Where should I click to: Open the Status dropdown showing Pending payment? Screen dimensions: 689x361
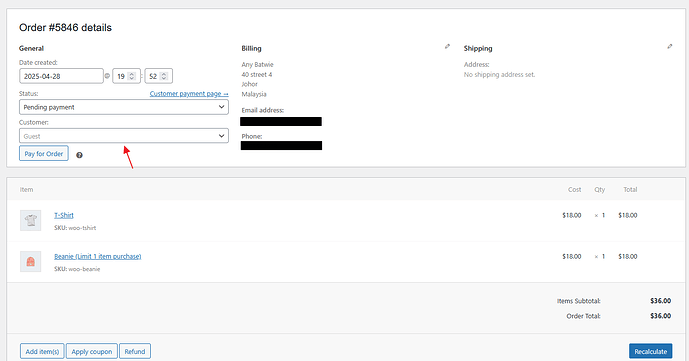click(x=124, y=107)
